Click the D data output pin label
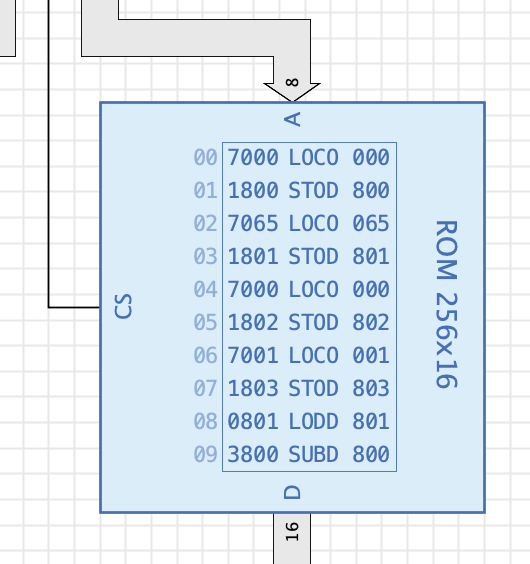This screenshot has width=530, height=564. coord(292,492)
